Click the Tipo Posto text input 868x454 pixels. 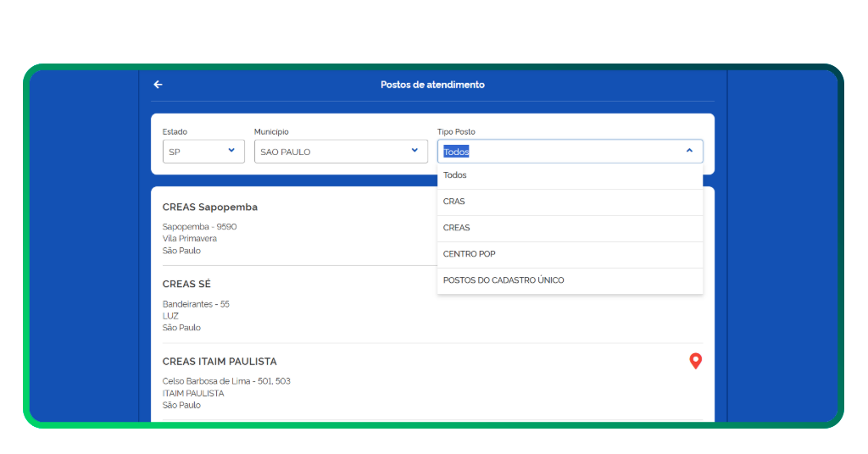coord(559,152)
